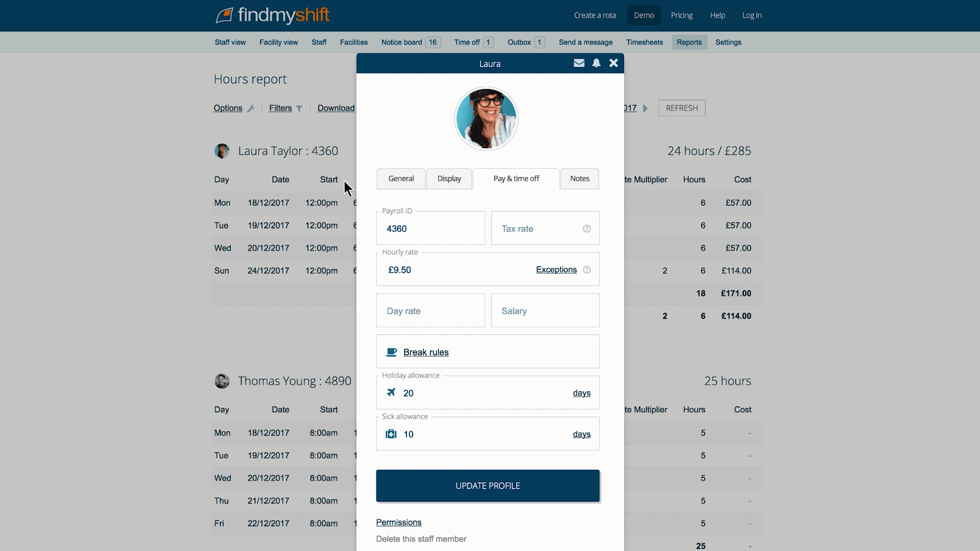Click Laura Taylor's small avatar in report
Viewport: 980px width, 551px height.
pyautogui.click(x=222, y=151)
